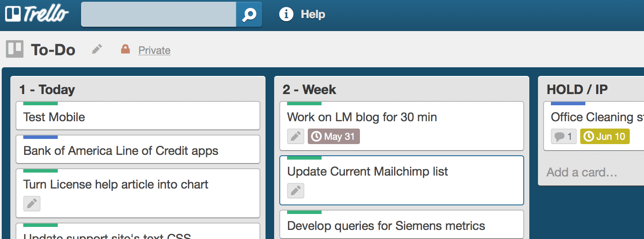Click the 2 - Week list title
This screenshot has width=644, height=239.
[x=309, y=90]
